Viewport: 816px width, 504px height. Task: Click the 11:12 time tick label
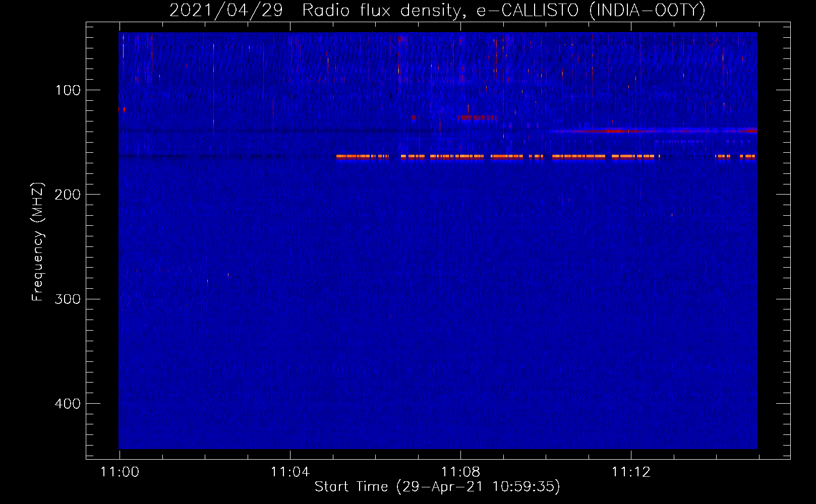(631, 472)
